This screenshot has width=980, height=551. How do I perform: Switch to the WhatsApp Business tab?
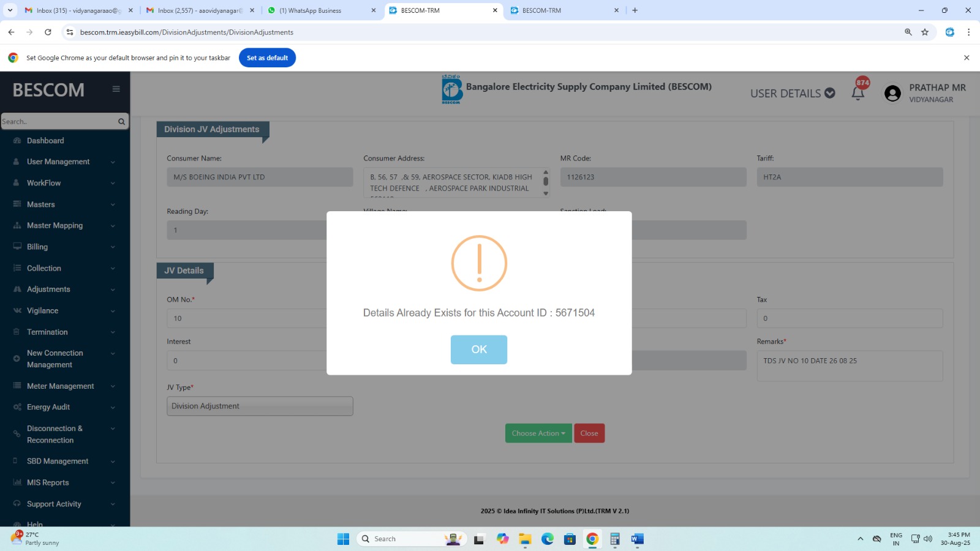point(322,10)
